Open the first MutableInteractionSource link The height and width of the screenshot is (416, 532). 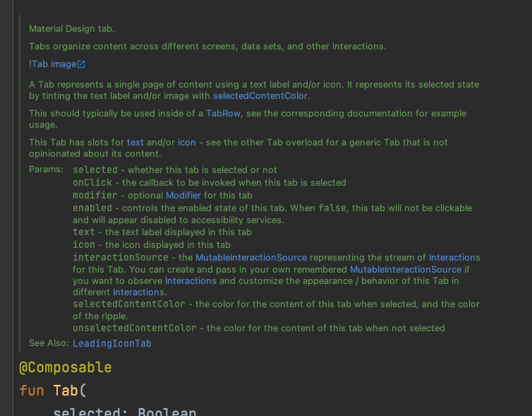click(x=251, y=257)
